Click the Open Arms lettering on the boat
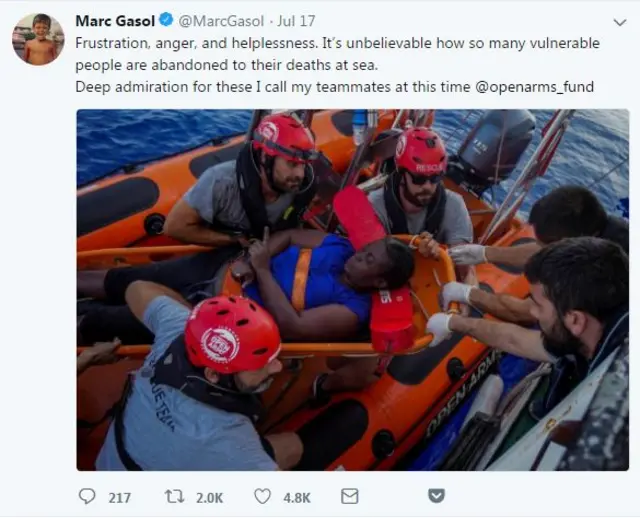The height and width of the screenshot is (518, 640). pos(463,394)
